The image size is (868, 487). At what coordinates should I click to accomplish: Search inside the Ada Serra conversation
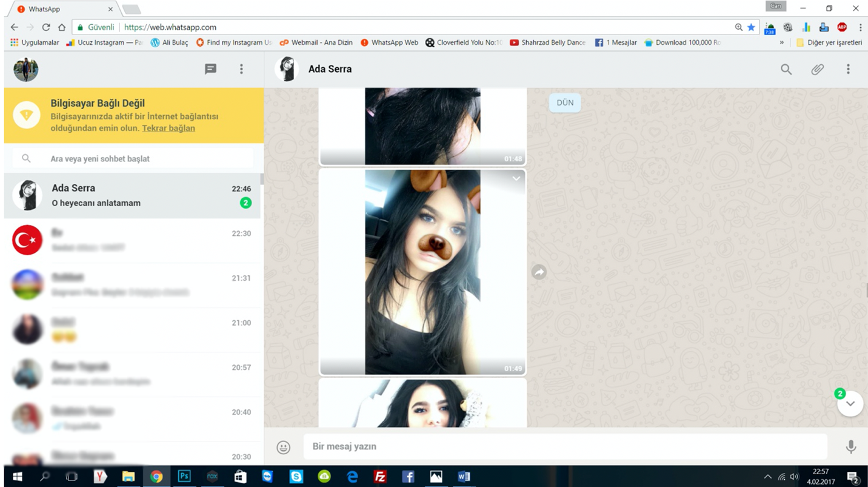[786, 69]
